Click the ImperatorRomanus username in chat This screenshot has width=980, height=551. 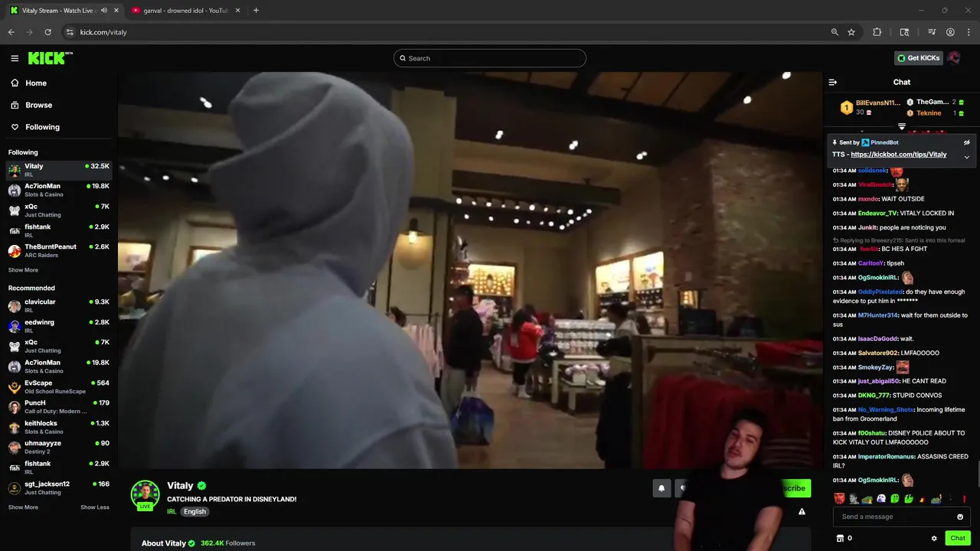click(x=887, y=457)
